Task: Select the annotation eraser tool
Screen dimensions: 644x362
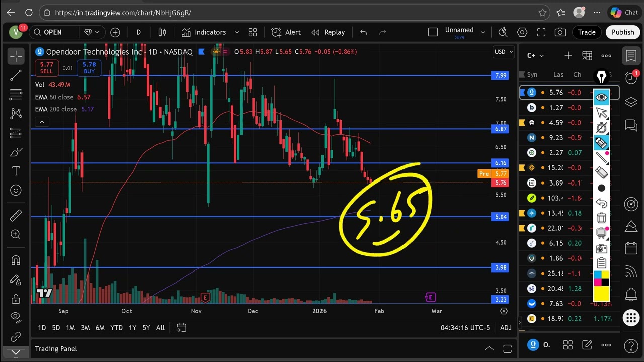Action: (601, 172)
